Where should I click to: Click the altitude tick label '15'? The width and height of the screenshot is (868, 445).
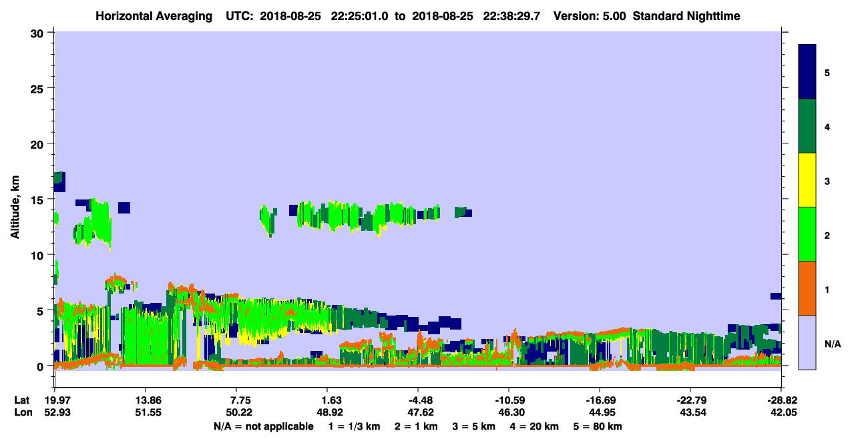point(39,199)
